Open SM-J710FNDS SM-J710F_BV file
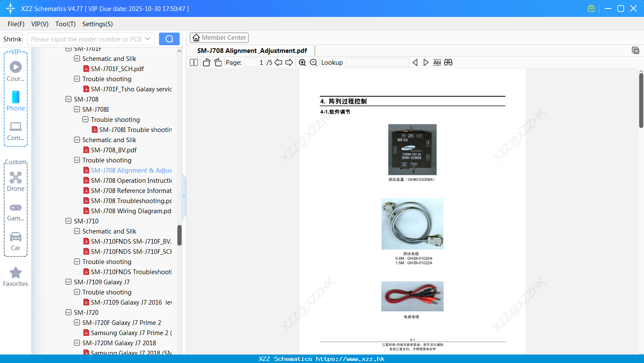This screenshot has width=644, height=363. click(x=127, y=241)
